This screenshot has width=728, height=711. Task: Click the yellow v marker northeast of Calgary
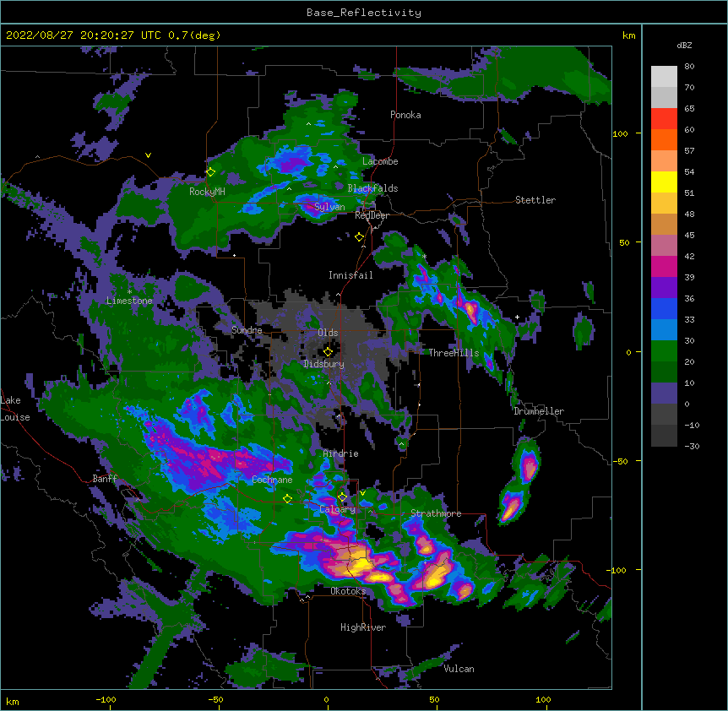click(362, 493)
